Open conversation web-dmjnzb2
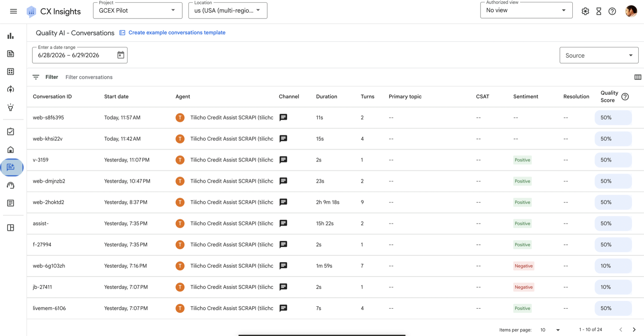This screenshot has width=644, height=336. click(x=49, y=181)
